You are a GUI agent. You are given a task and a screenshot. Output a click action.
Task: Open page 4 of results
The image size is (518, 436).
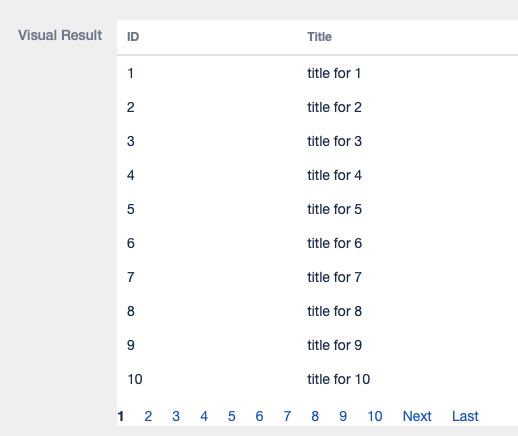coord(204,416)
